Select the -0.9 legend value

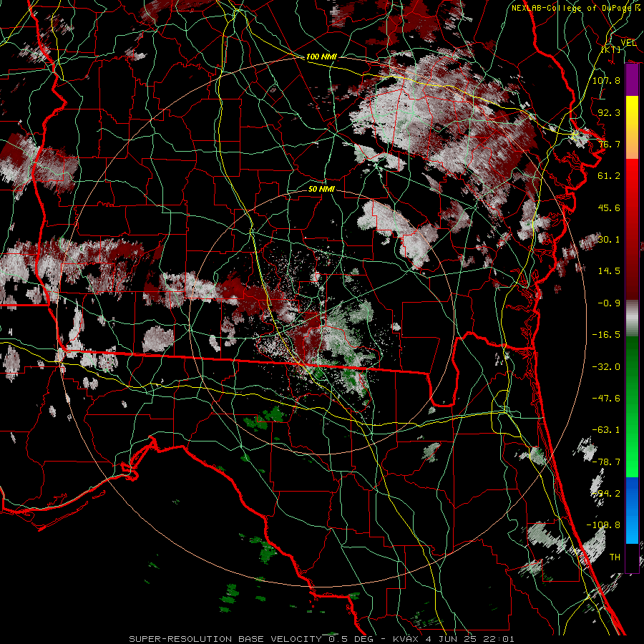(x=609, y=303)
